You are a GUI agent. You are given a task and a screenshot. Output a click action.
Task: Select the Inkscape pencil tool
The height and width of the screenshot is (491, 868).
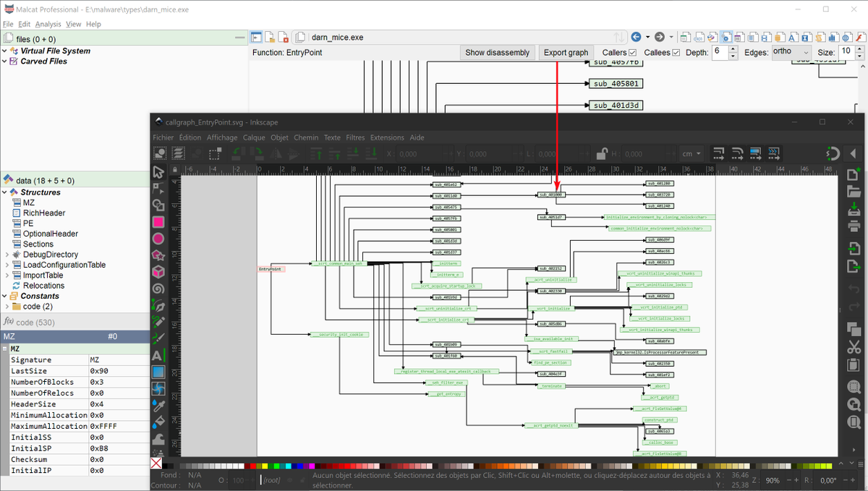coord(158,322)
